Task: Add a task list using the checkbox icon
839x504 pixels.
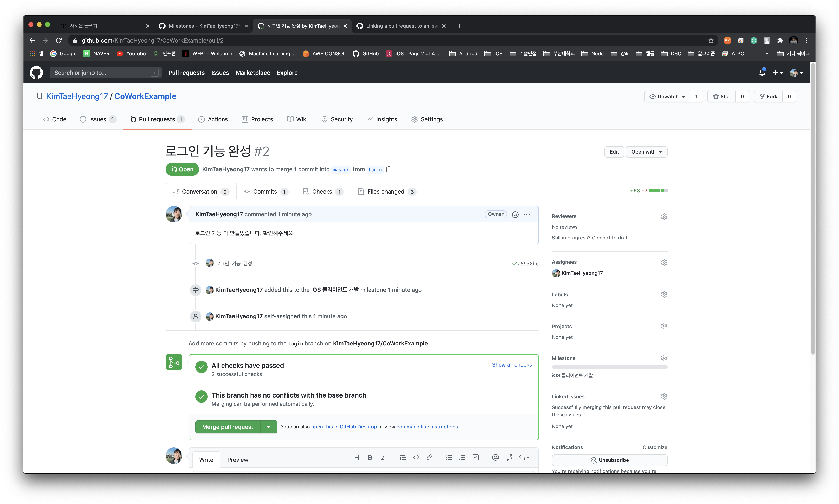Action: coord(475,458)
